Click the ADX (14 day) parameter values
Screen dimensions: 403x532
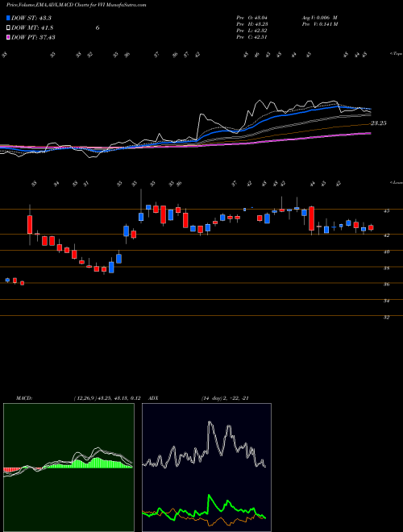coord(225,398)
